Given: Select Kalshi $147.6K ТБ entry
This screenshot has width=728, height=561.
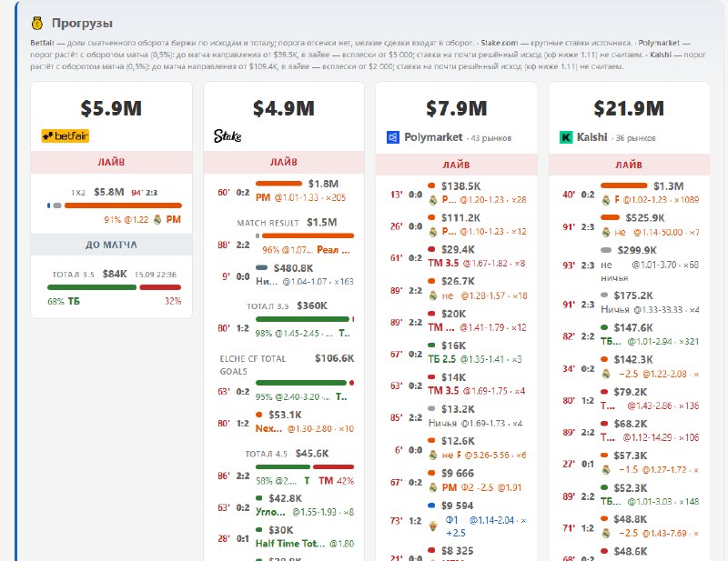Looking at the screenshot, I should tap(629, 334).
